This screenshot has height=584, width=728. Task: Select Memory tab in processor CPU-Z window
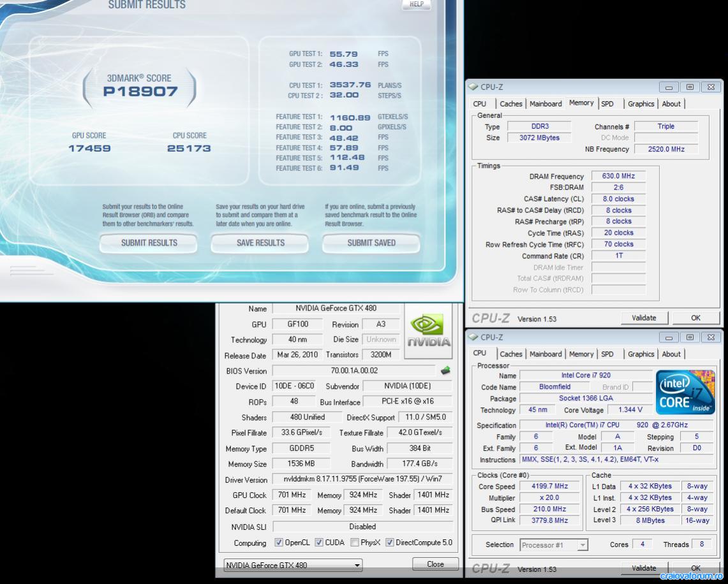(x=581, y=354)
